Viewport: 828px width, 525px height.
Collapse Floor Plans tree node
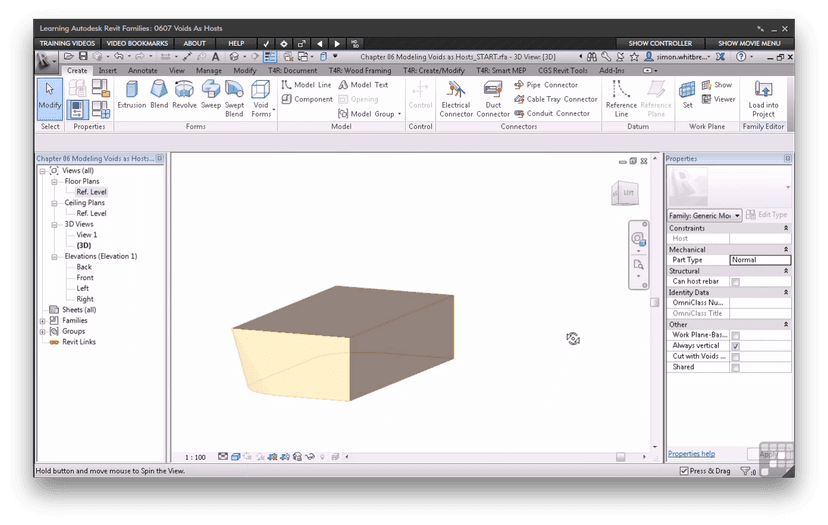click(54, 181)
